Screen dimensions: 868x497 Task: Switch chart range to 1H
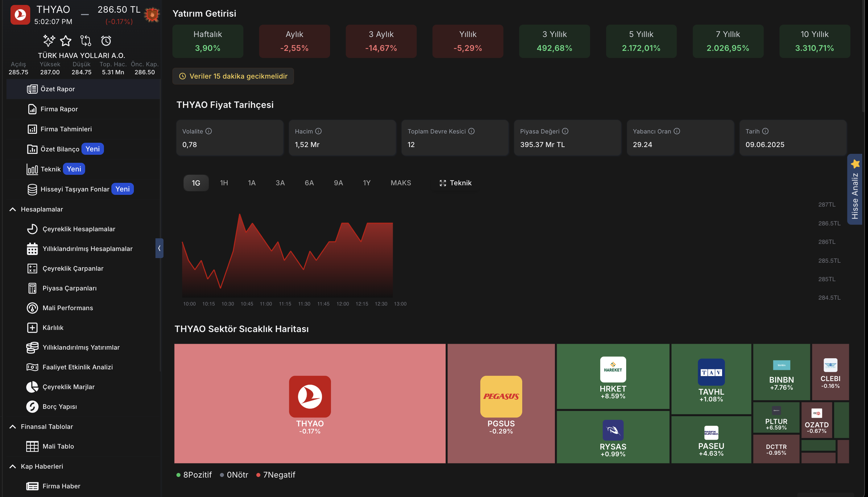point(224,183)
